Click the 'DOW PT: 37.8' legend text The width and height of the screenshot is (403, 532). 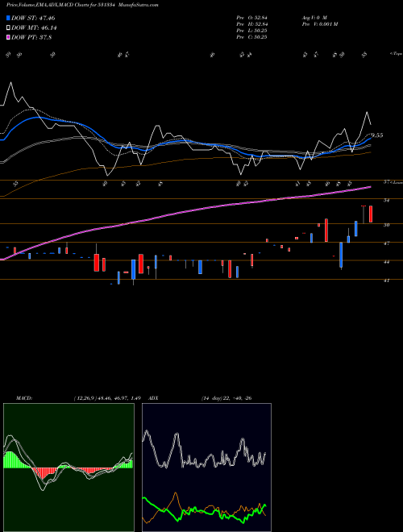tap(31, 38)
